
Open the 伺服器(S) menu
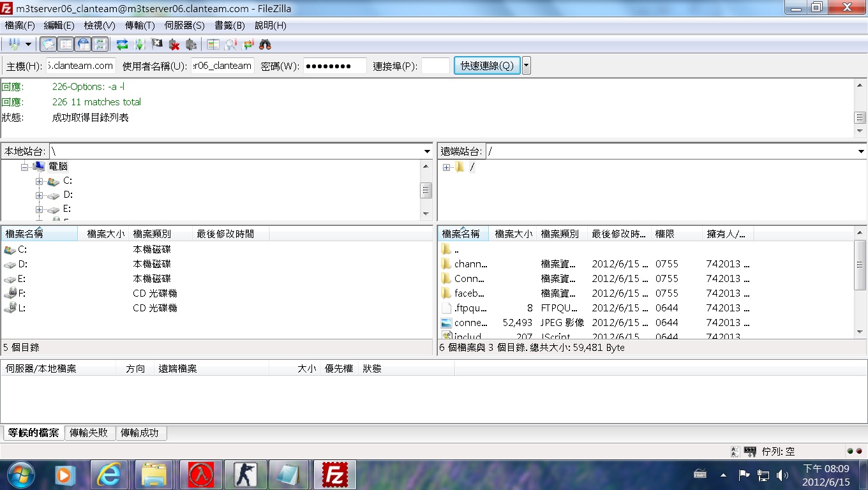pyautogui.click(x=184, y=26)
